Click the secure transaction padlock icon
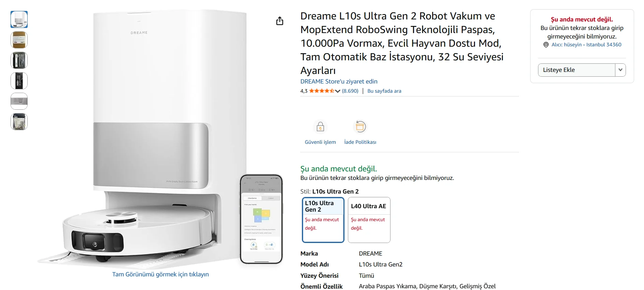 320,127
